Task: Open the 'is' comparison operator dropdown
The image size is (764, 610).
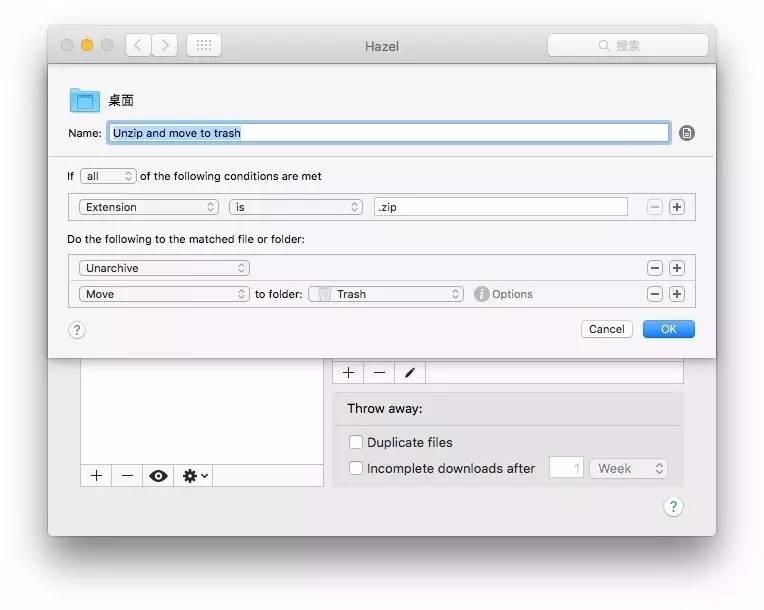Action: pyautogui.click(x=296, y=207)
